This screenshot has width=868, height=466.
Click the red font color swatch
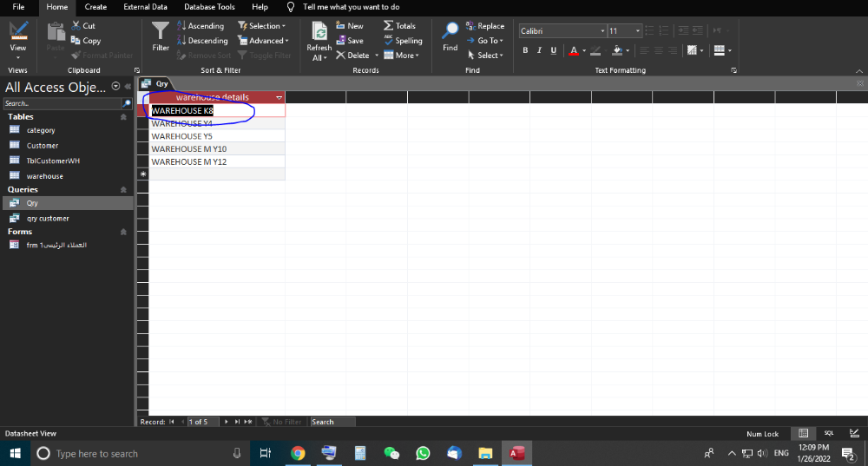point(573,50)
